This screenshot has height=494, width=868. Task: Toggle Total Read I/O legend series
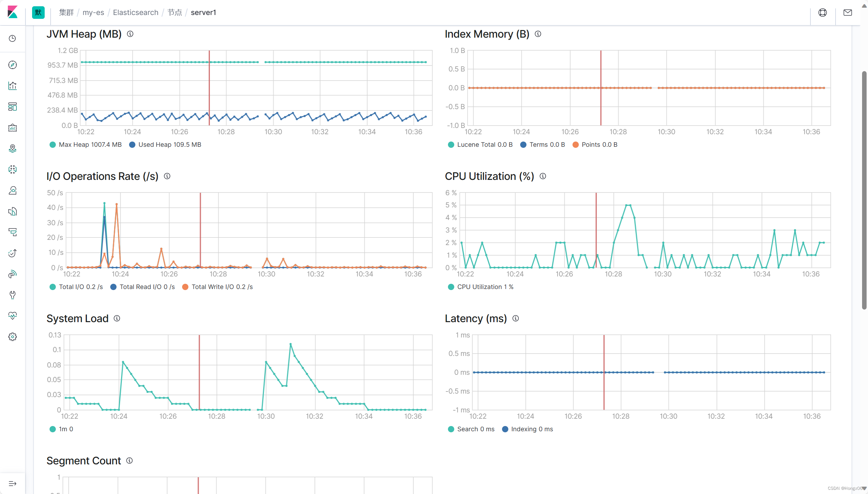coord(143,287)
